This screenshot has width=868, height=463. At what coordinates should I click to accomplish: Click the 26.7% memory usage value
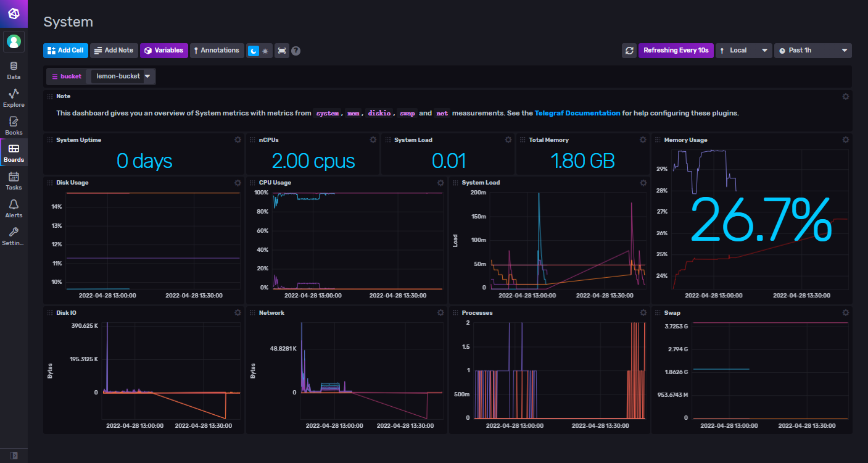[761, 219]
